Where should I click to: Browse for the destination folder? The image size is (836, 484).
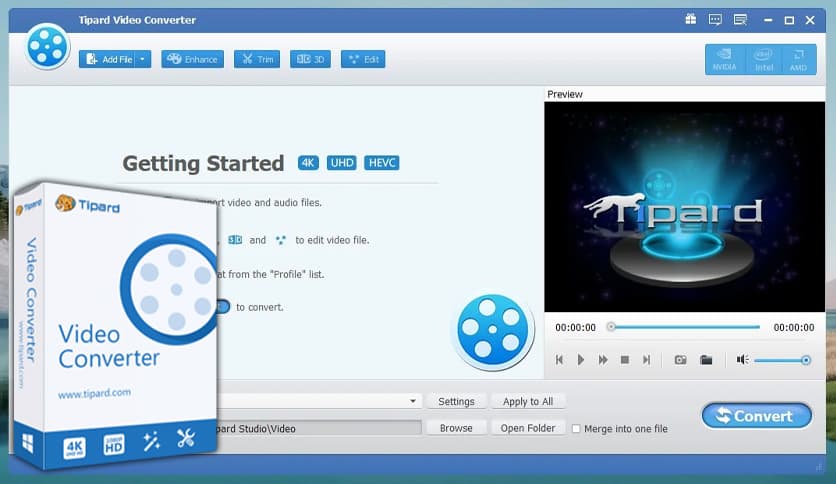[456, 428]
